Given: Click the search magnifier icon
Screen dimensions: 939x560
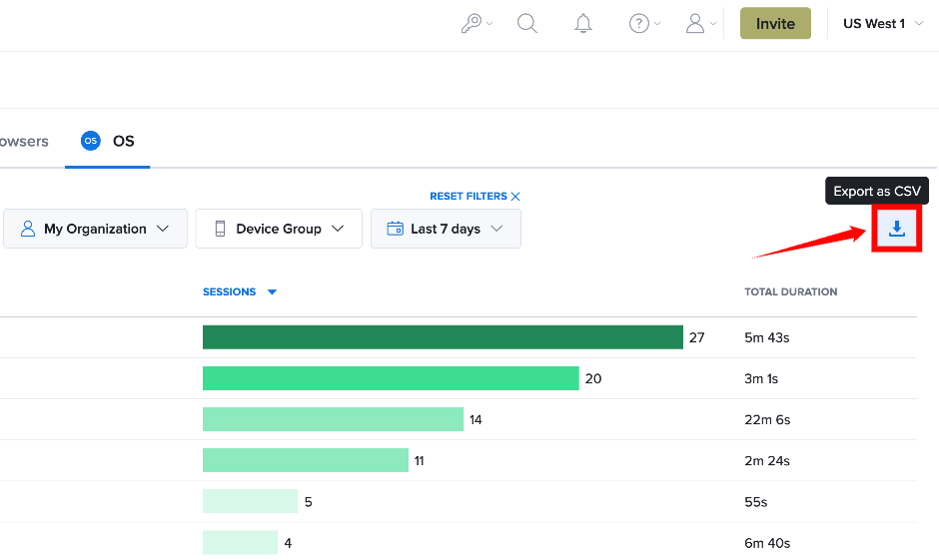Looking at the screenshot, I should coord(527,23).
